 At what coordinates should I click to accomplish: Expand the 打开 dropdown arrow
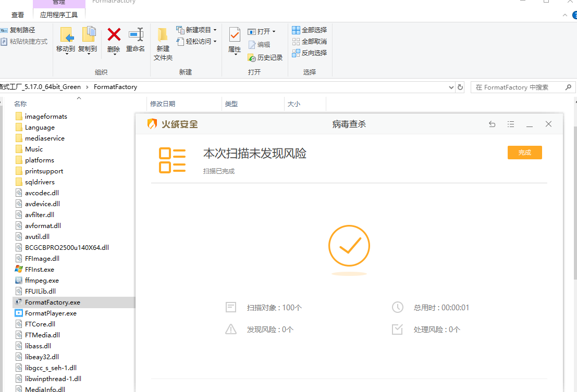[274, 32]
